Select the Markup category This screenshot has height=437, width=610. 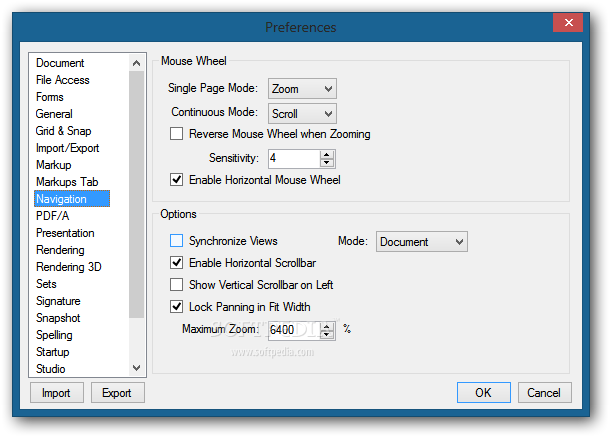pyautogui.click(x=54, y=165)
